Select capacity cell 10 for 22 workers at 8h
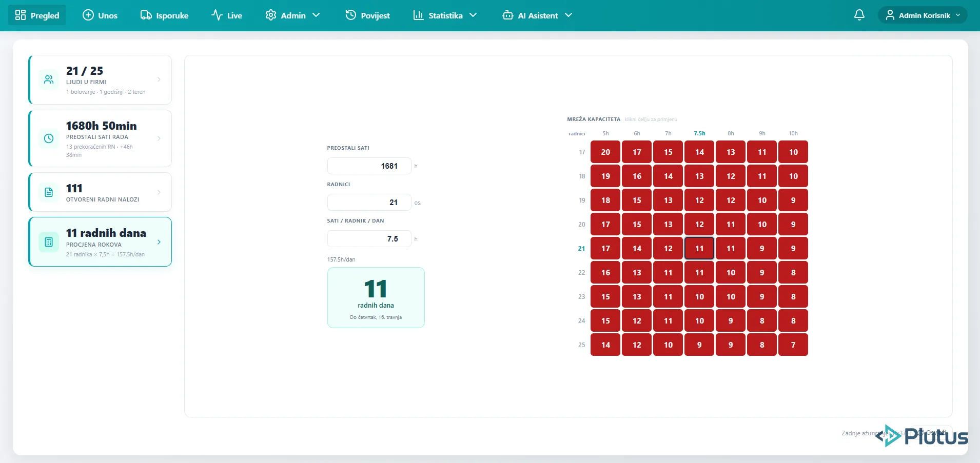Screen dimensions: 980x463 pos(731,272)
